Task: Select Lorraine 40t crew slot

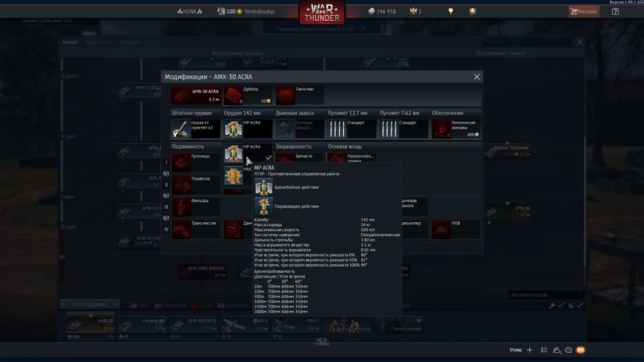Action: (142, 324)
